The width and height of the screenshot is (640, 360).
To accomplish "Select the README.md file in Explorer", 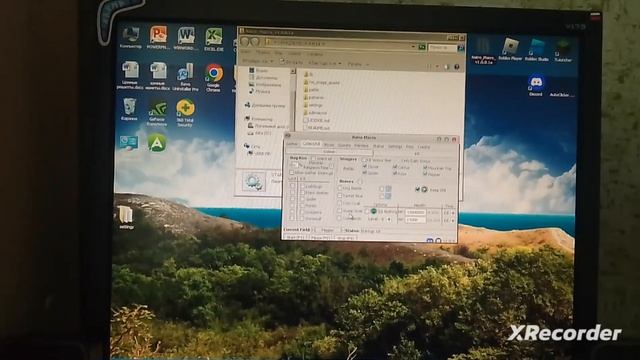I will point(317,128).
